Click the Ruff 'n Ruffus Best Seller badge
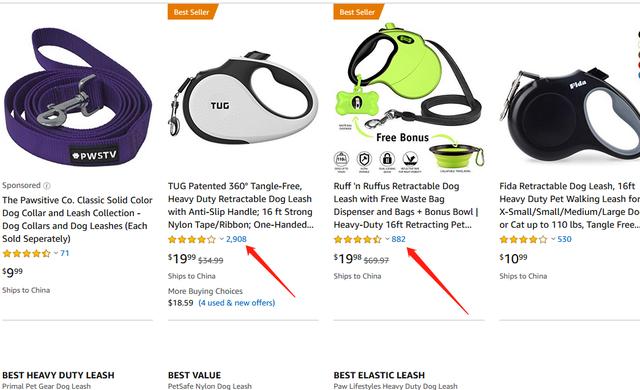This screenshot has width=640, height=390. 358,12
